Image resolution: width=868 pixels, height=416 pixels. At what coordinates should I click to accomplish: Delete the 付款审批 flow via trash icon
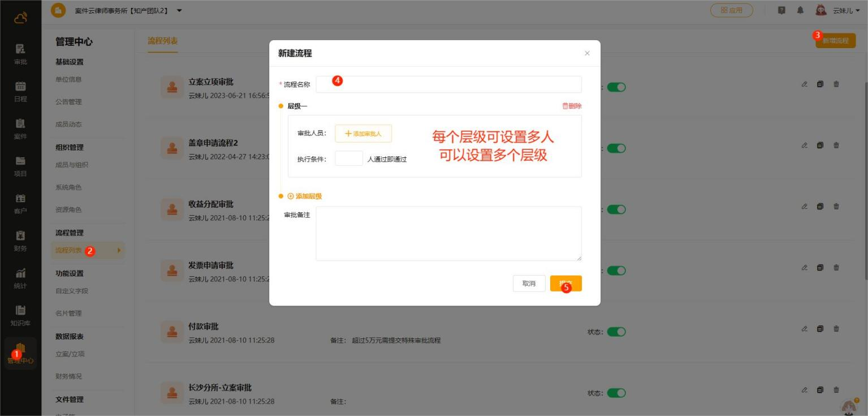(x=836, y=329)
